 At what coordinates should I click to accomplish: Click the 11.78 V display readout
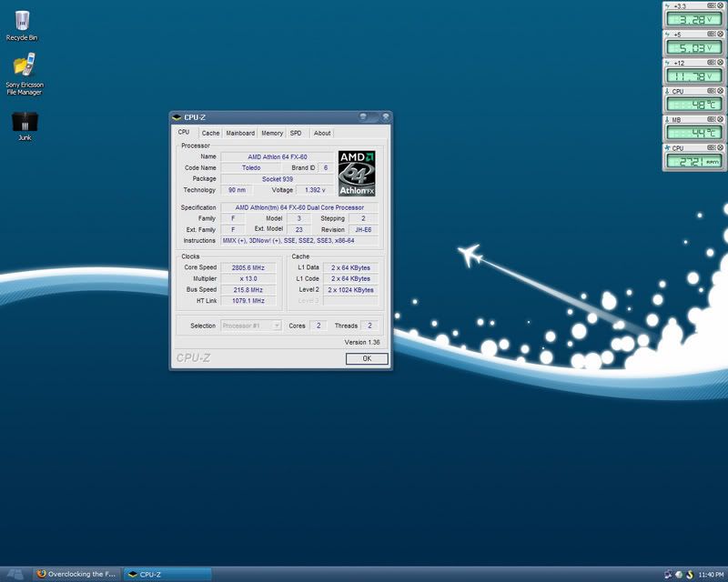(x=694, y=76)
